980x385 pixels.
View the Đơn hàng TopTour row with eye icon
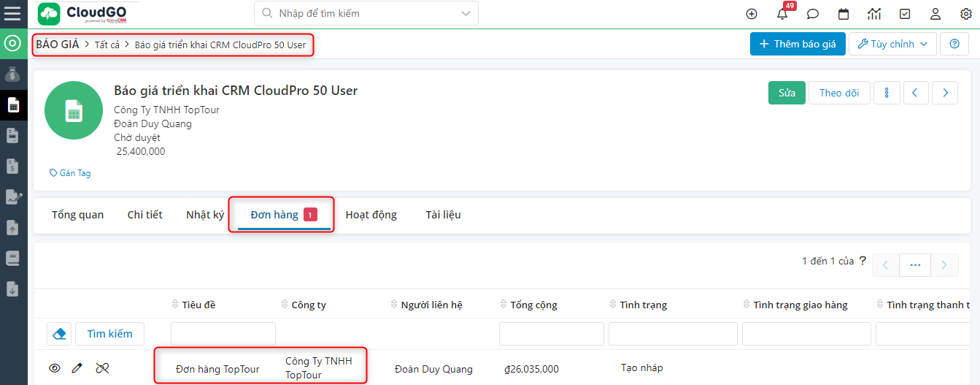coord(55,368)
